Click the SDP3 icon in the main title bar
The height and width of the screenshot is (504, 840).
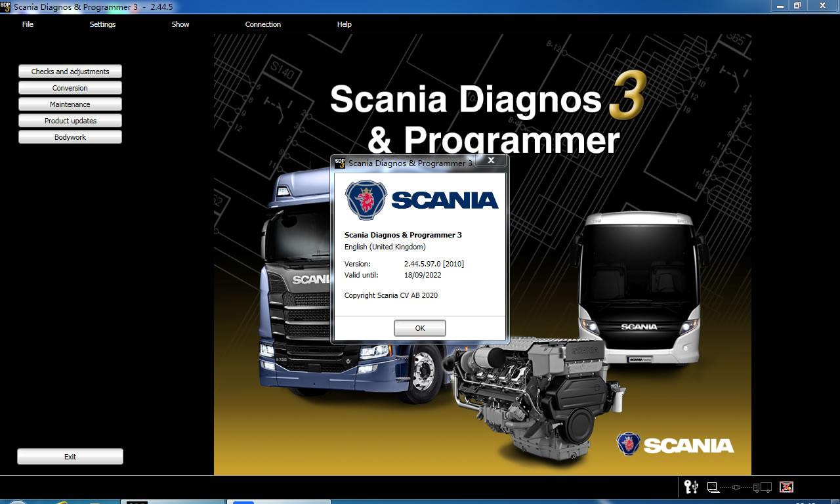[x=6, y=6]
